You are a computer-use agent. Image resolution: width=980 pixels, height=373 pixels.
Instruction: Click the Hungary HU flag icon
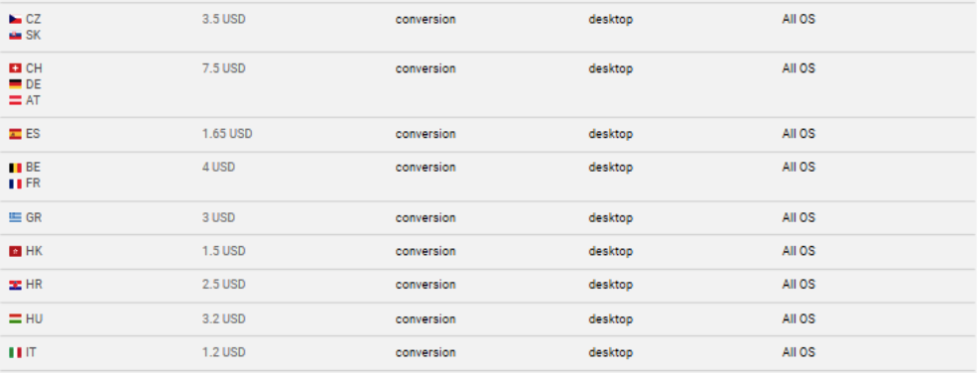pyautogui.click(x=15, y=318)
